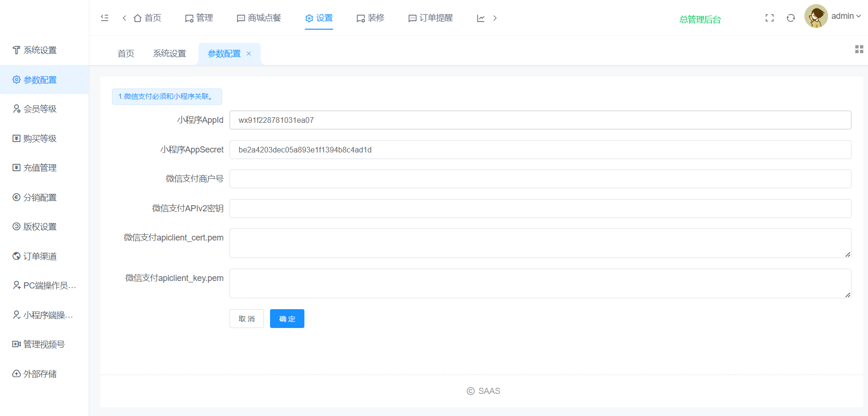The height and width of the screenshot is (416, 868).
Task: Open 商城点餐 in the top menu
Action: pos(259,18)
